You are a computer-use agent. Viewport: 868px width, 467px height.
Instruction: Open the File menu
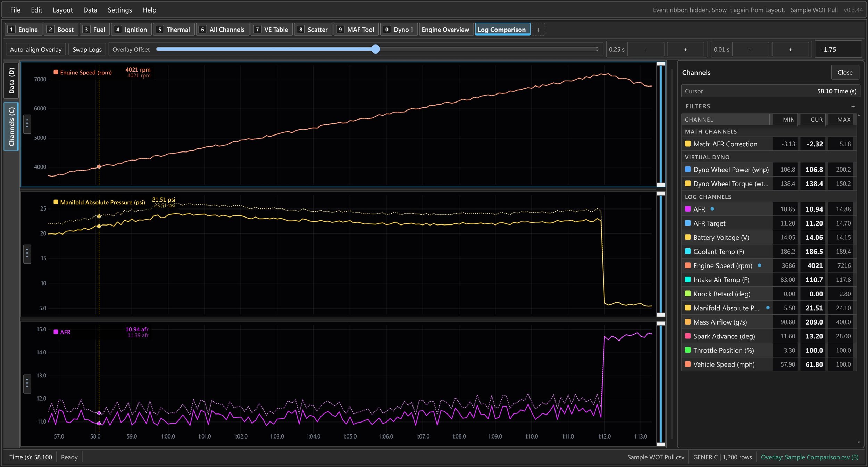(15, 10)
